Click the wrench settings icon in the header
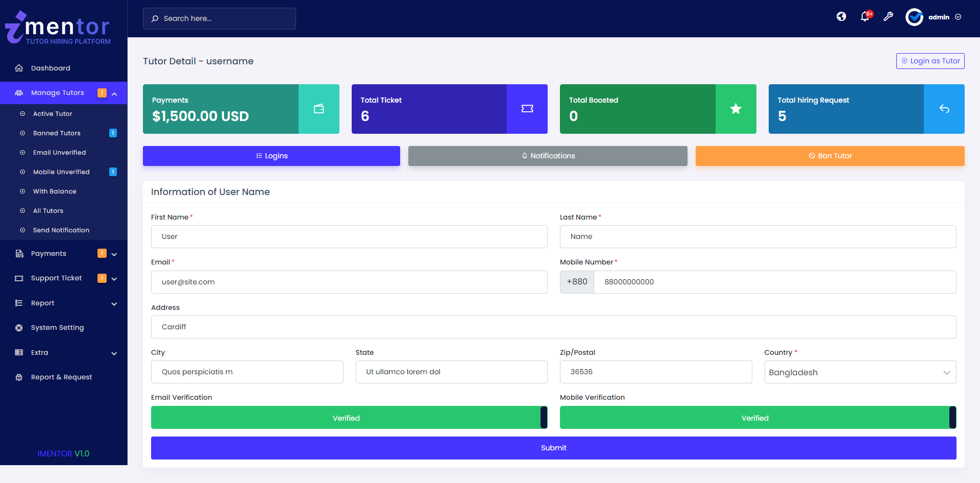The height and width of the screenshot is (483, 980). (889, 16)
